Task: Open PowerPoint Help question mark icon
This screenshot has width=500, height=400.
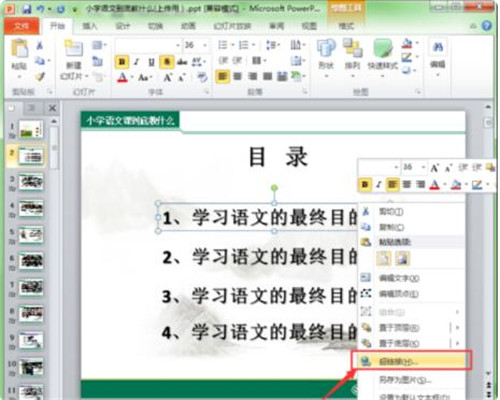Action: tap(487, 26)
